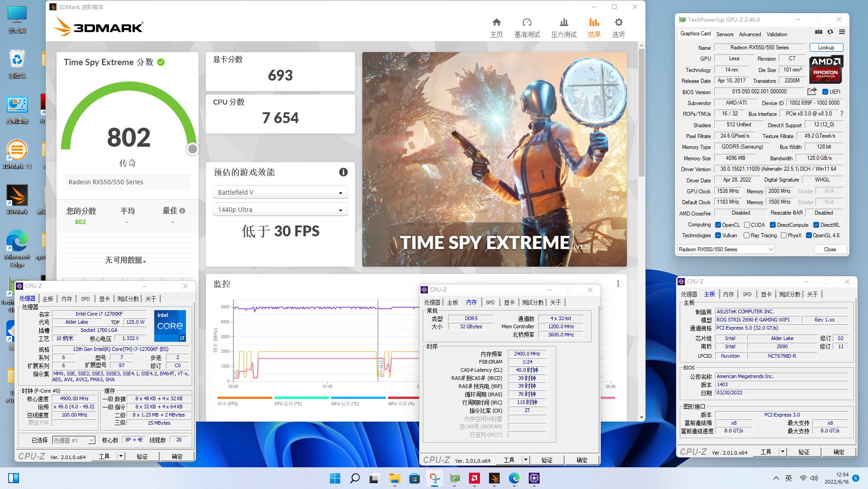Open 关于 tab in mainboard CPU-Z window
The height and width of the screenshot is (489, 868).
tap(812, 294)
